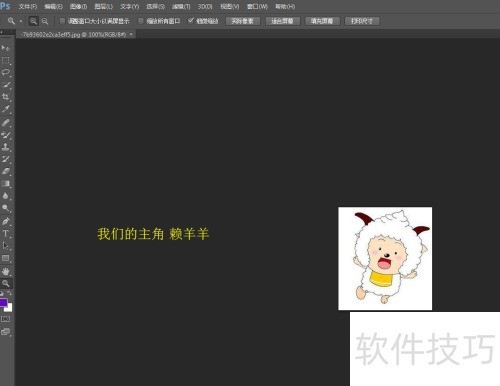Viewport: 500px width, 386px height.
Task: Open the 窗口(W) menu
Action: point(257,7)
